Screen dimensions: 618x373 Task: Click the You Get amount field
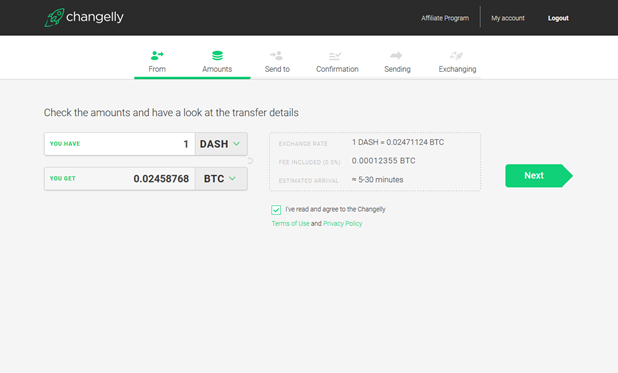tap(119, 179)
